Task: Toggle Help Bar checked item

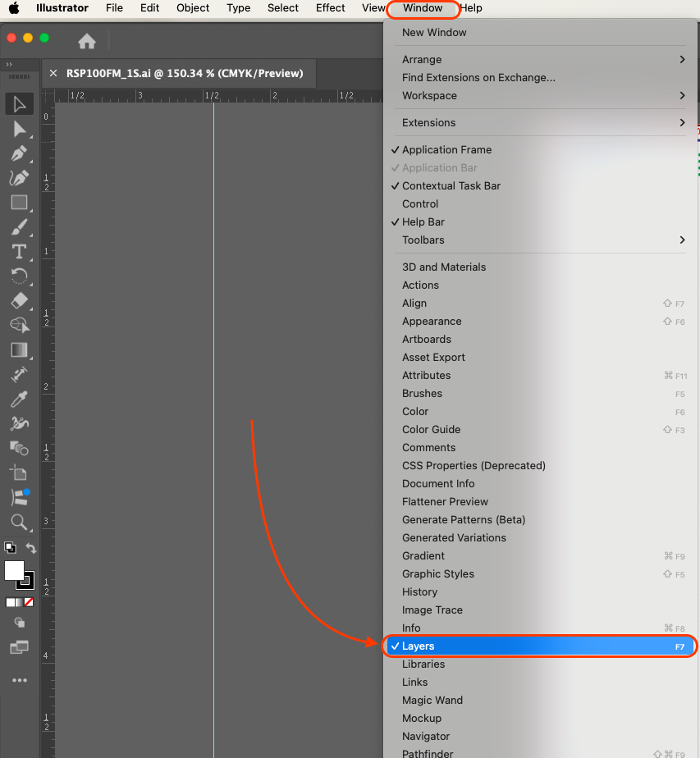Action: tap(541, 221)
